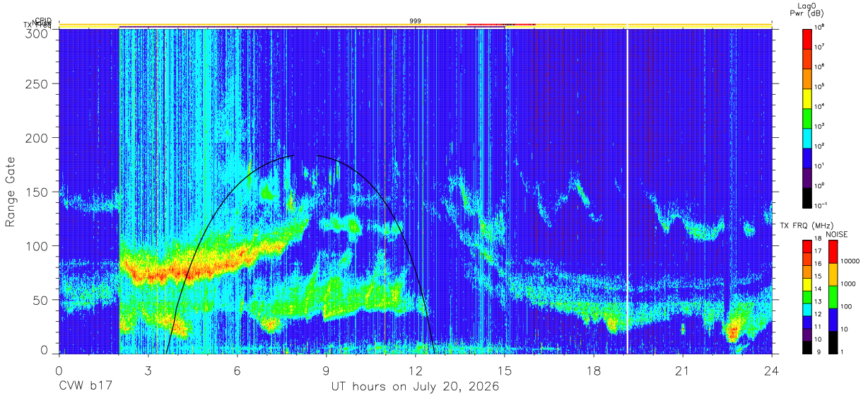The width and height of the screenshot is (868, 401).
Task: Click the 10⁻¹ label at Lag0 Pwr scale bottom
Action: coord(820,205)
